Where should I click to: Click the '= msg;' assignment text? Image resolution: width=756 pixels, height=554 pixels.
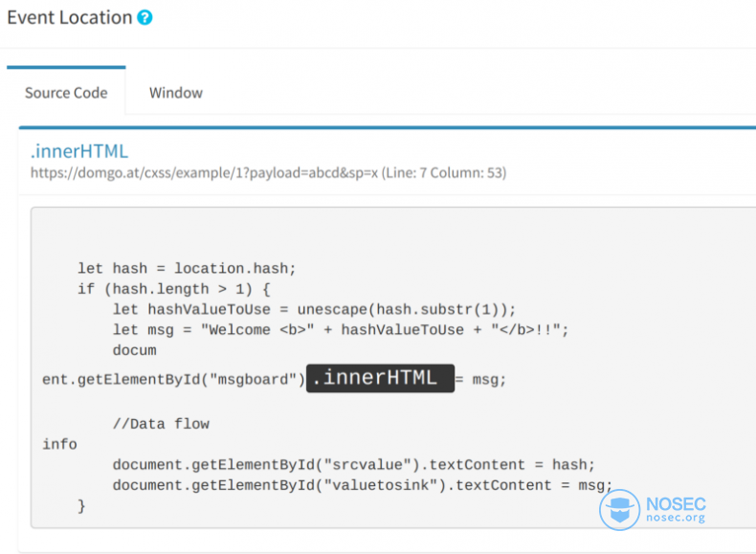tap(480, 380)
